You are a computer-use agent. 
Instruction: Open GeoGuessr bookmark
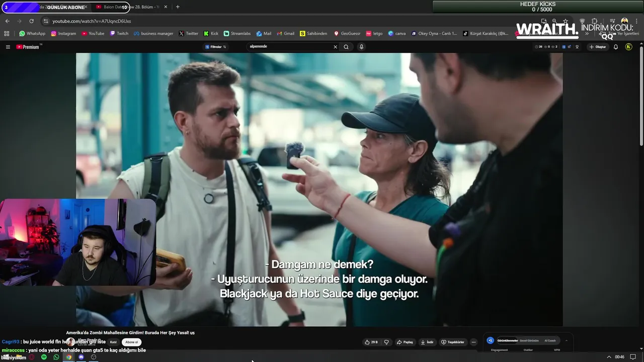(347, 34)
